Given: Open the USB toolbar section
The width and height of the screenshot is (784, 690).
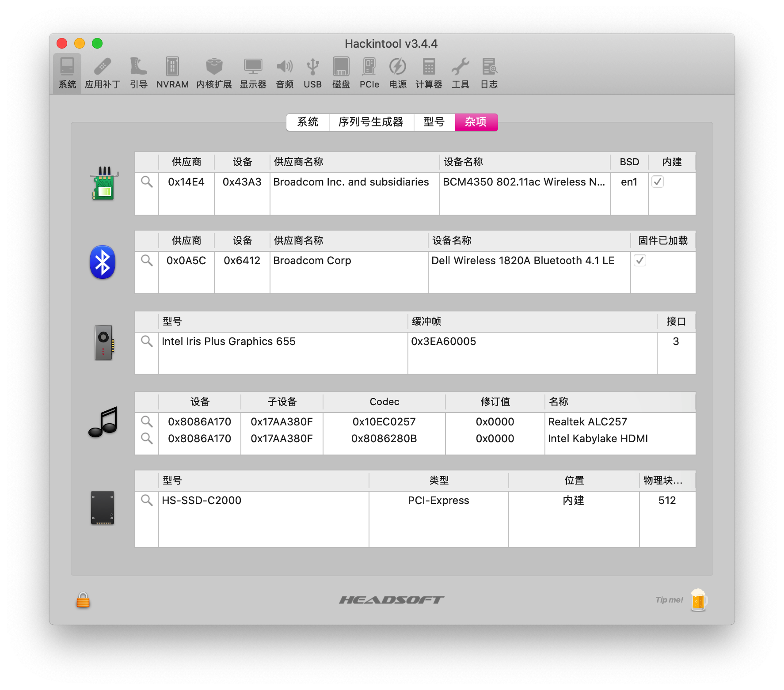Looking at the screenshot, I should [x=312, y=73].
